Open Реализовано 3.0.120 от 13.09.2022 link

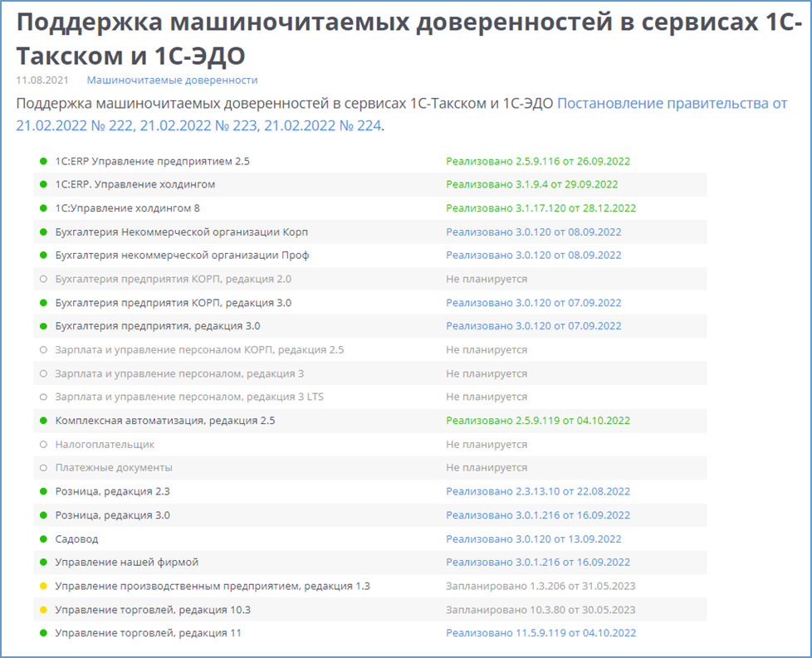(533, 539)
